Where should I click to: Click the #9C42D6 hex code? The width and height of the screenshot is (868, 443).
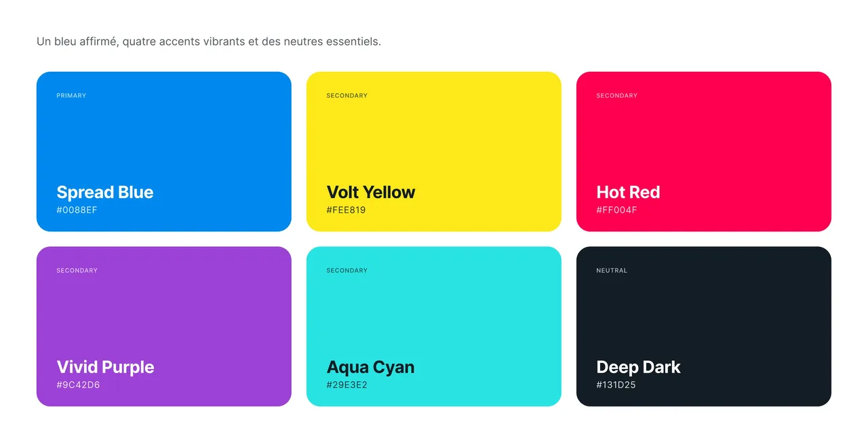79,385
